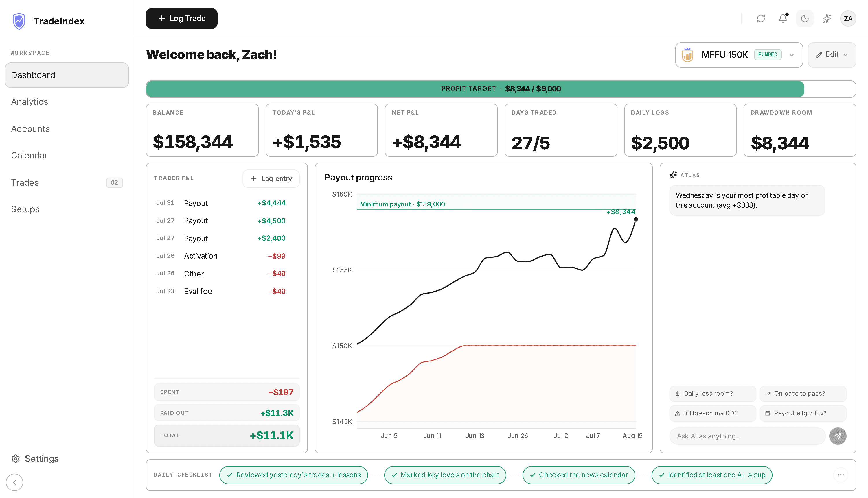Open the Atlas sparkle icon in header
The height and width of the screenshot is (498, 868).
pyautogui.click(x=827, y=19)
